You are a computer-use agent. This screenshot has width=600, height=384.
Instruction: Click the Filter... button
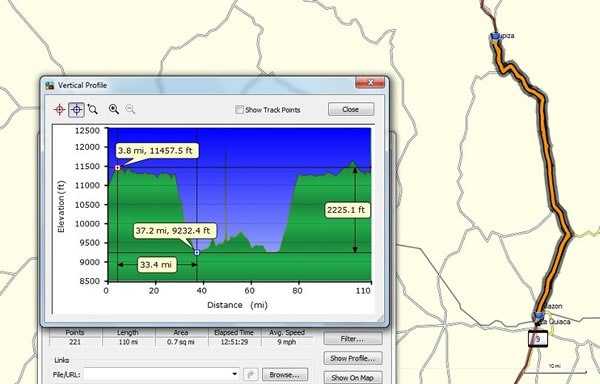[353, 339]
